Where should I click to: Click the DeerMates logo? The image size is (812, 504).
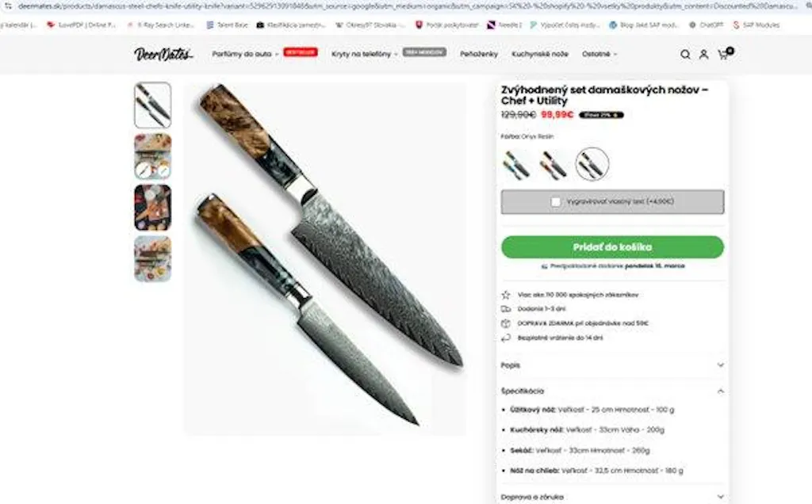coord(163,54)
